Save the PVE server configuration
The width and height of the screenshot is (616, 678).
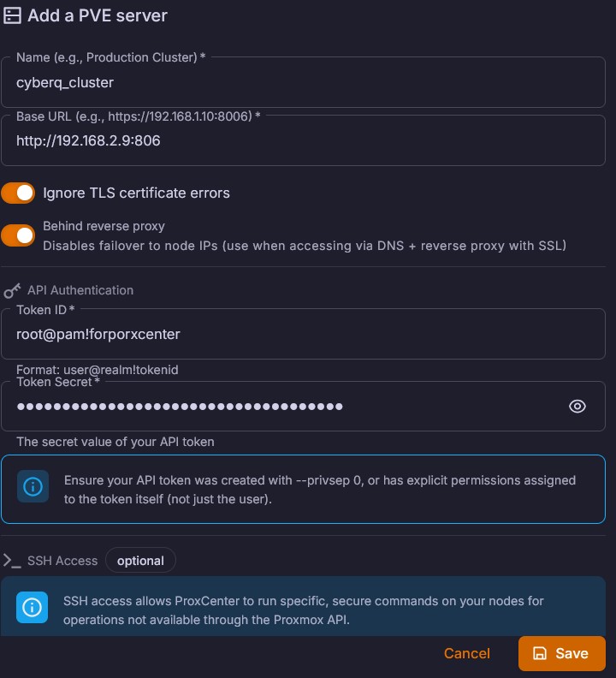(x=561, y=653)
